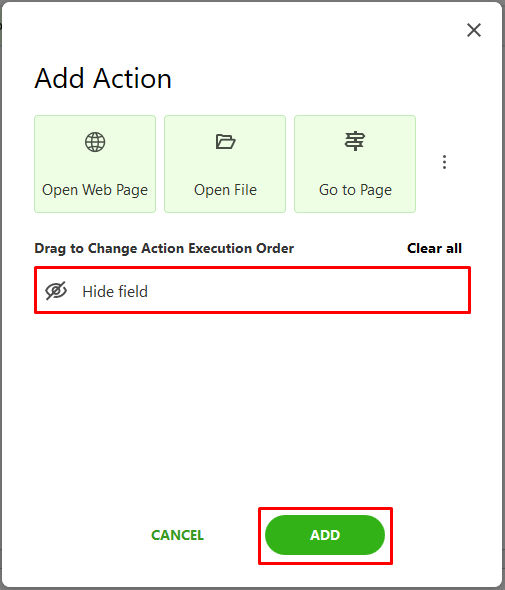Click empty area right of Hide field text
Image resolution: width=505 pixels, height=590 pixels.
309,291
